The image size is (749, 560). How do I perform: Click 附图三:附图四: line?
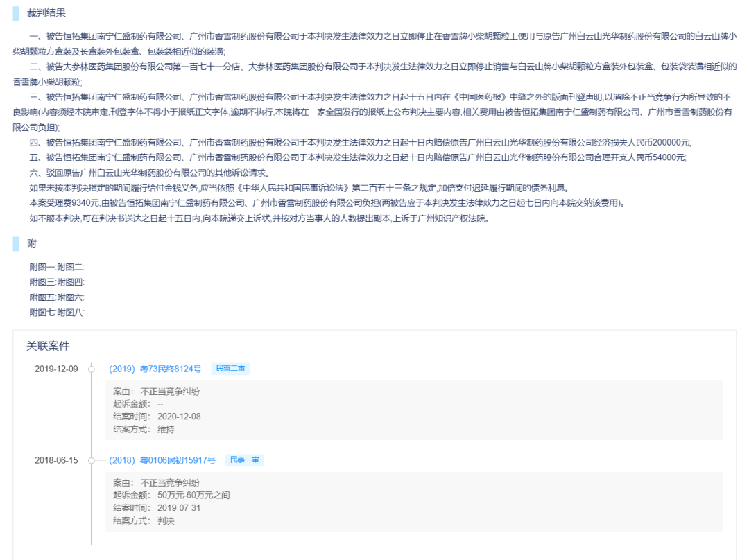[57, 283]
